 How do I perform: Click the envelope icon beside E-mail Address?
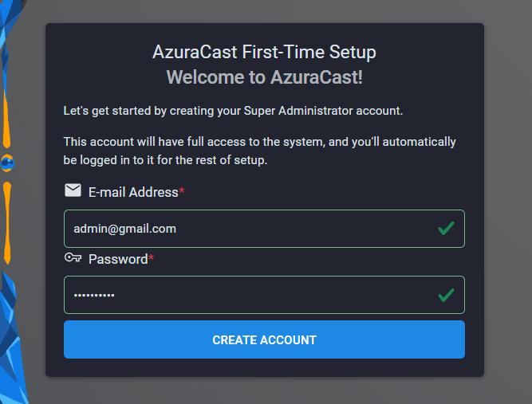pos(73,190)
